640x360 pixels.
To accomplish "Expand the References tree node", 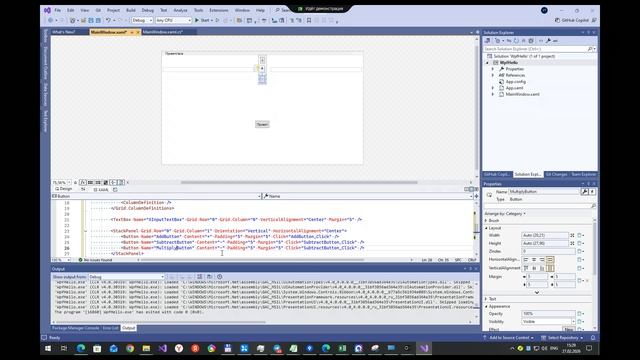I will click(493, 75).
